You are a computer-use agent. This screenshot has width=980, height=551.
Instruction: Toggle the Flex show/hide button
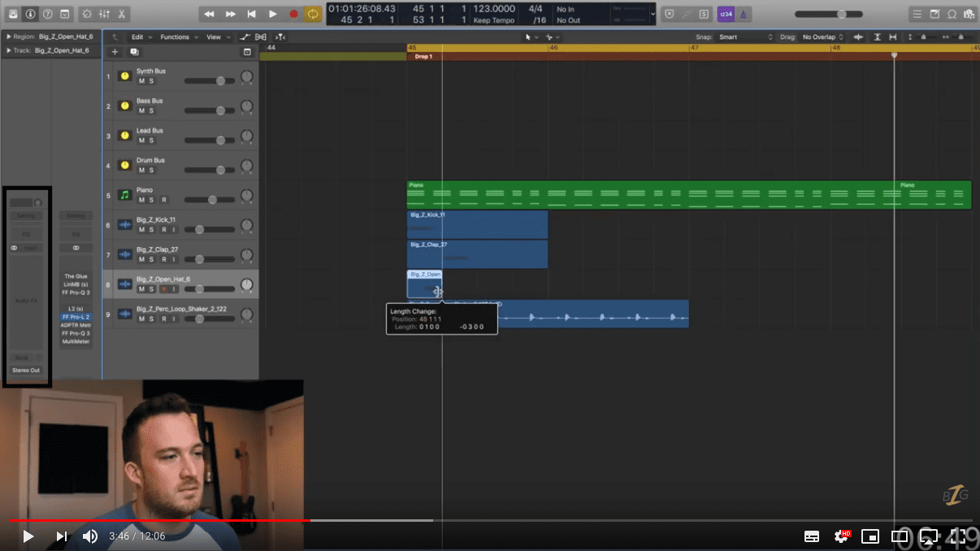point(261,37)
